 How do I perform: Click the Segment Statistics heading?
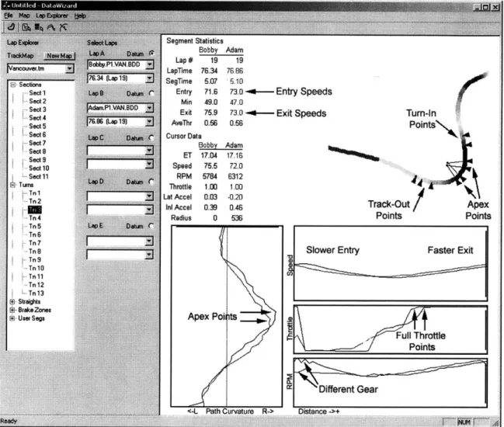tap(195, 41)
